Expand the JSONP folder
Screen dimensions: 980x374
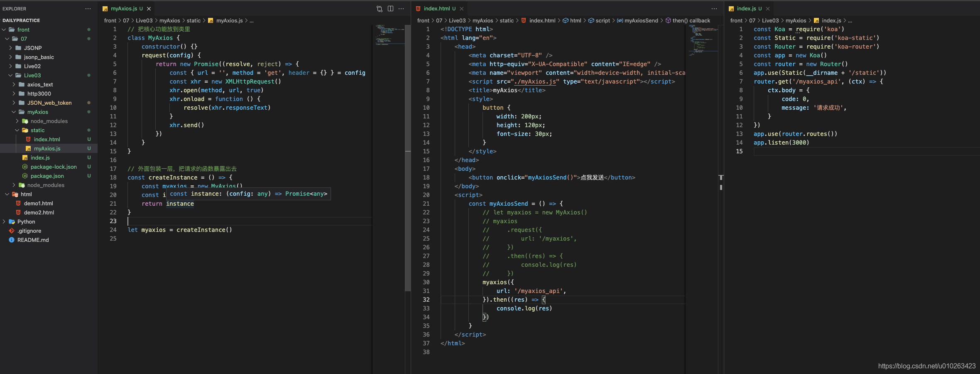49,48
